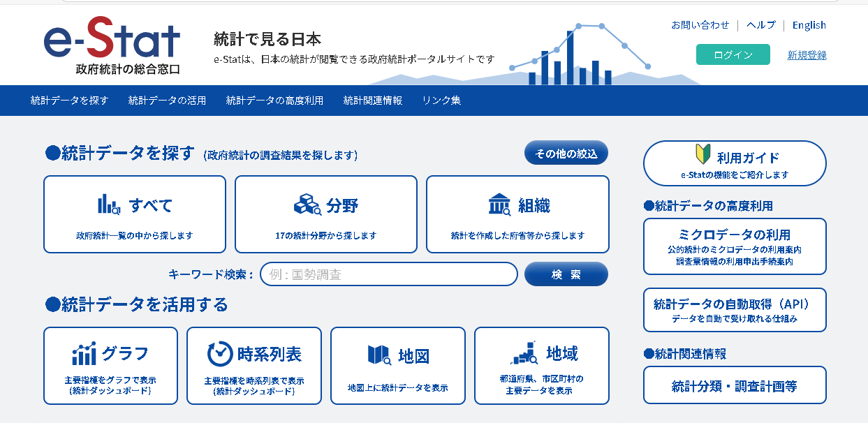Screen dimensions: 868x423
Task: Click in the キーワード検索 input field
Action: [x=389, y=274]
